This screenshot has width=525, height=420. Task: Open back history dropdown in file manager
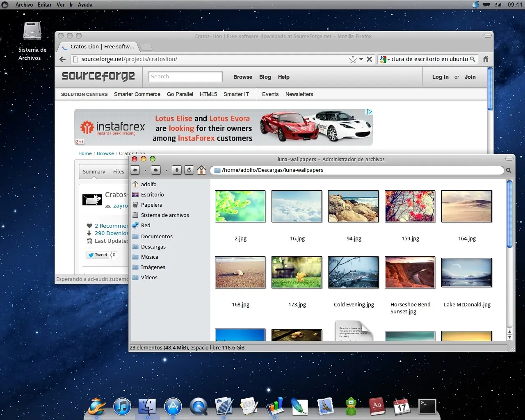(x=145, y=170)
